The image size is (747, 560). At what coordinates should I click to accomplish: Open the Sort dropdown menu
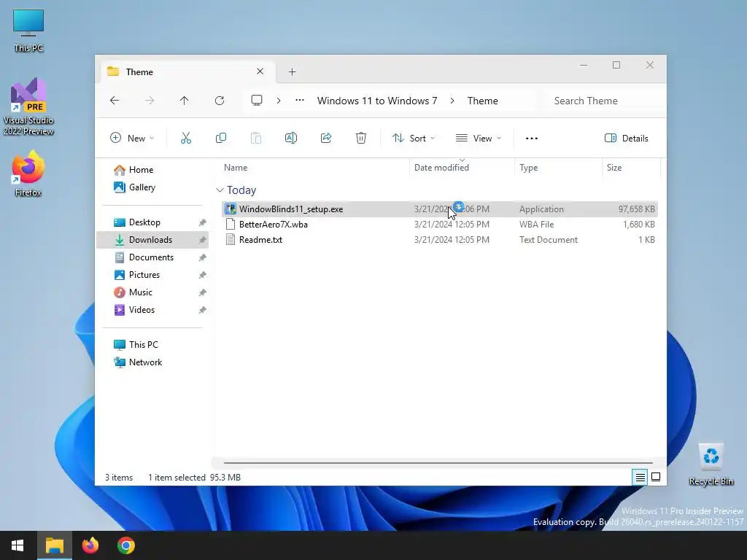tap(414, 138)
